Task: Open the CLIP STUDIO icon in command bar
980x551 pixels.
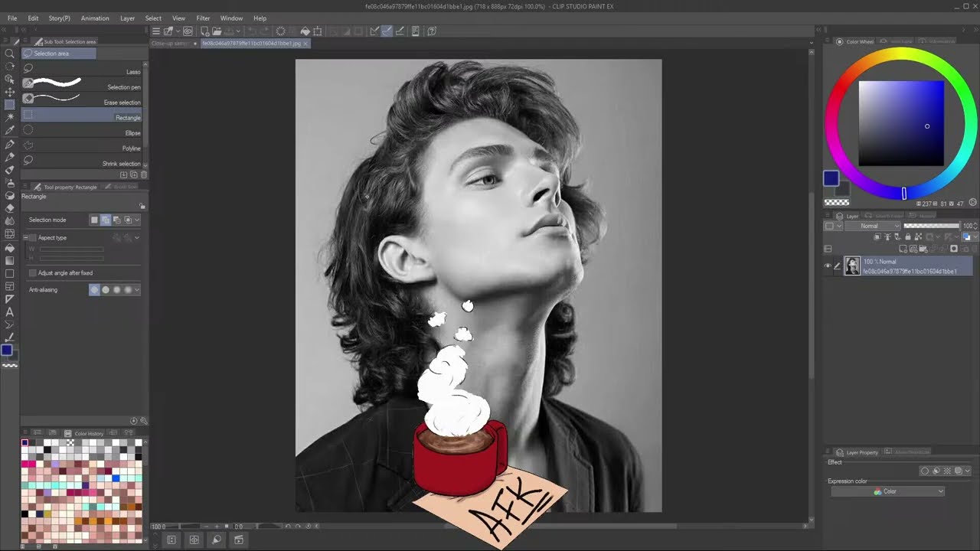Action: click(x=188, y=31)
